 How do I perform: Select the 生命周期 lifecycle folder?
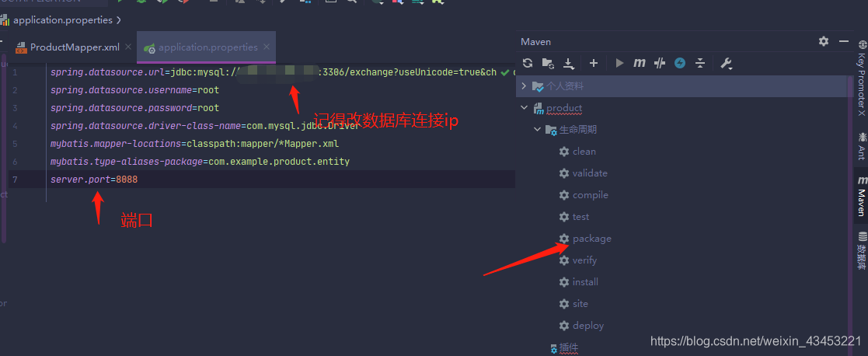pos(578,130)
